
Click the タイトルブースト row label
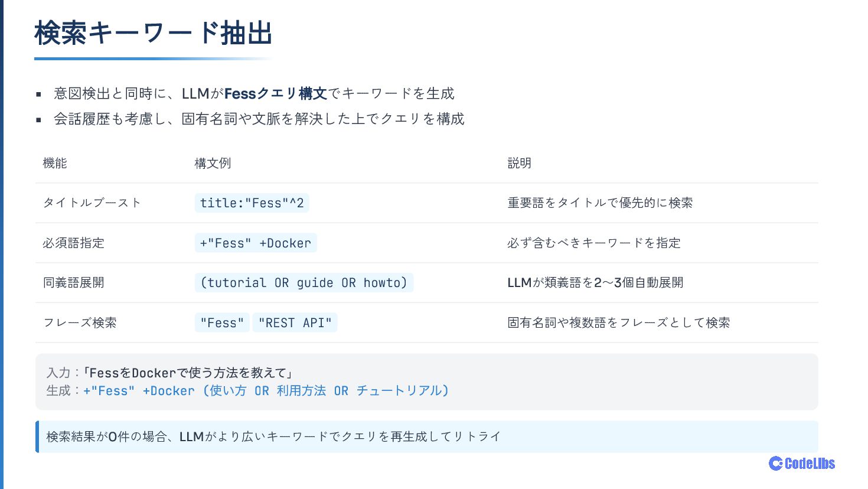92,203
